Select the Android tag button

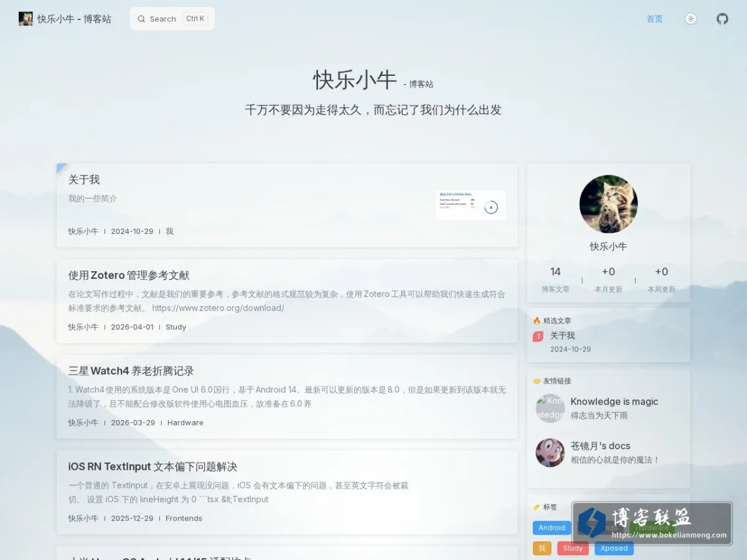pyautogui.click(x=552, y=528)
